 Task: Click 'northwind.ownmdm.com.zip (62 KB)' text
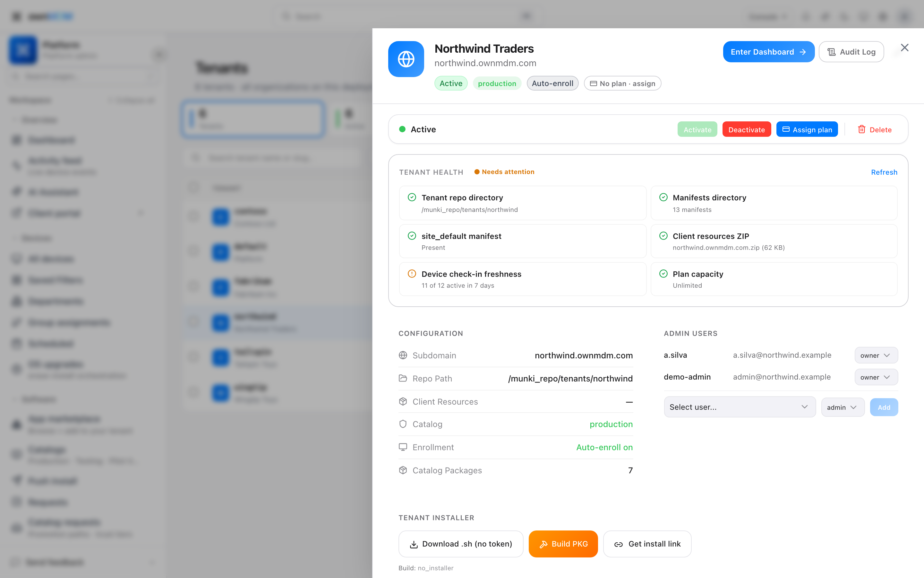729,248
